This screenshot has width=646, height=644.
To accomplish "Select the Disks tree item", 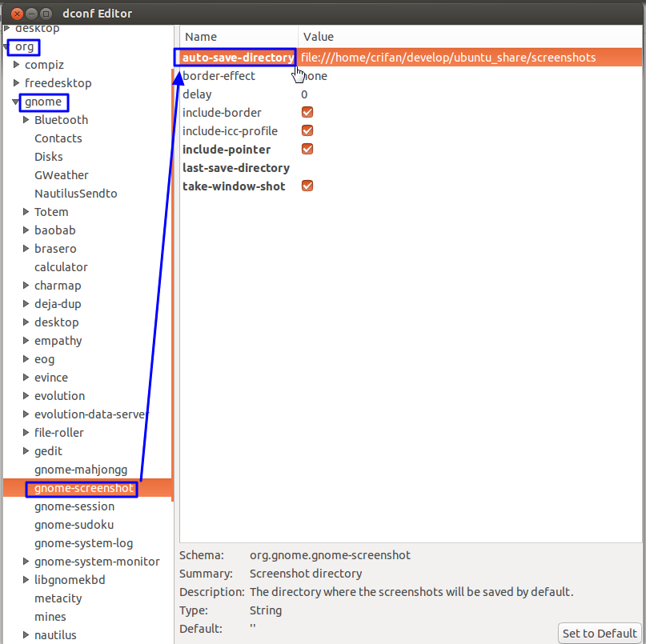I will [49, 157].
